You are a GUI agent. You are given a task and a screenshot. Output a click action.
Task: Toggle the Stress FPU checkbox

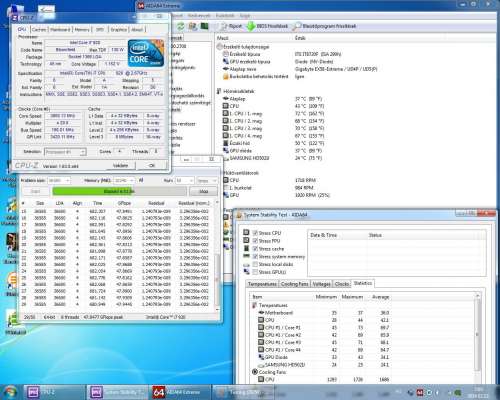point(255,241)
